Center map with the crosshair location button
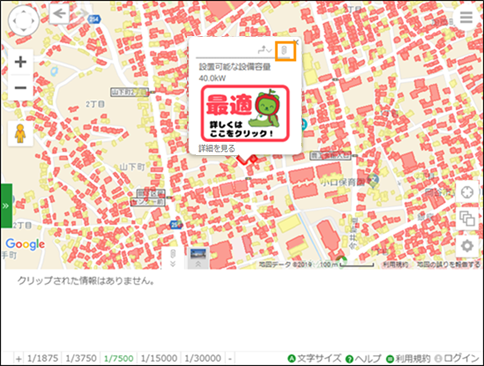This screenshot has width=484, height=366. click(x=467, y=192)
